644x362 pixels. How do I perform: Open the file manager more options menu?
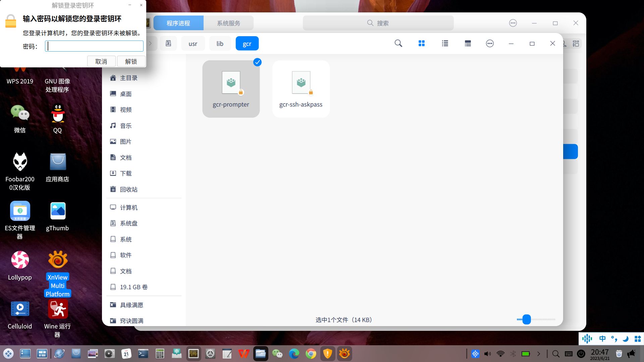point(489,43)
